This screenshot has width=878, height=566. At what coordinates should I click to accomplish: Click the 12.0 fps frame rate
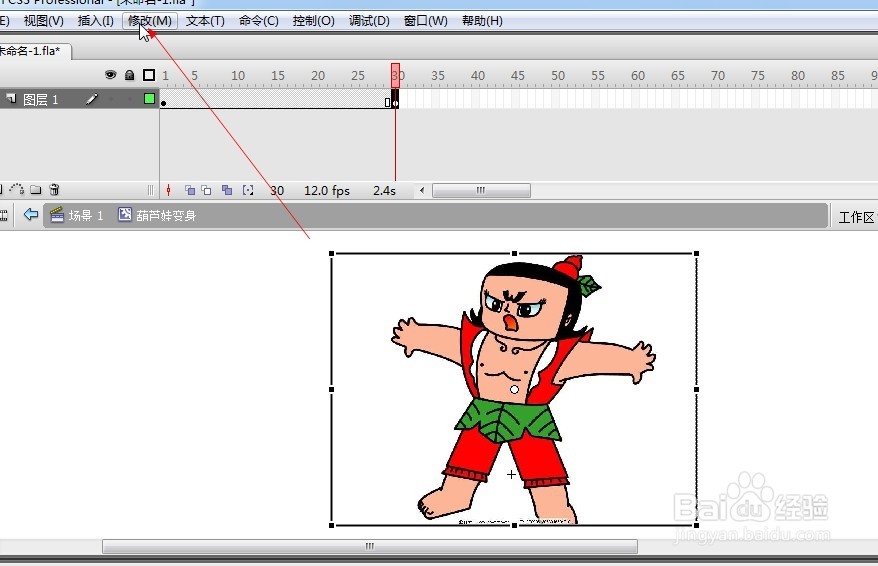pos(327,191)
